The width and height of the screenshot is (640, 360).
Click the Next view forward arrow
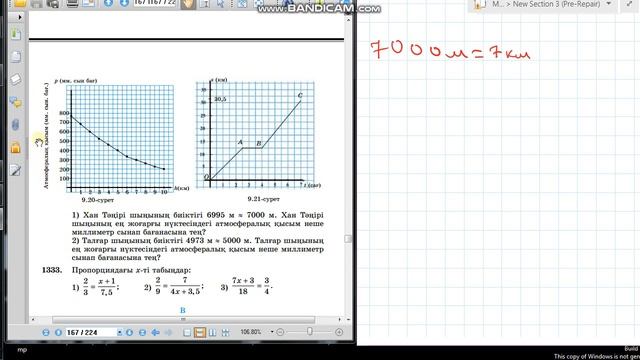click(168, 333)
